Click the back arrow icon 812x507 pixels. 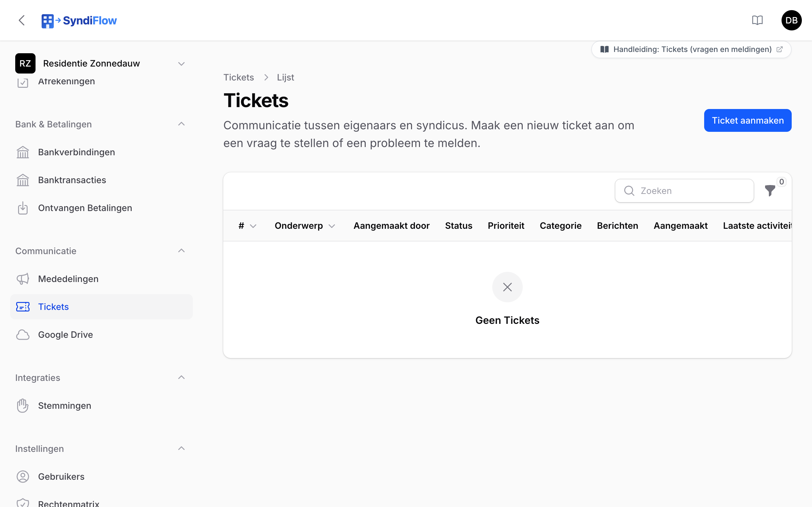click(22, 21)
